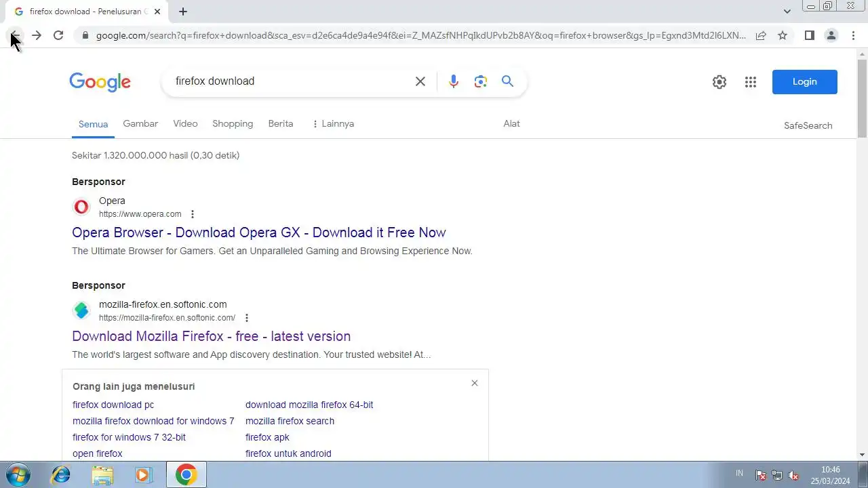Open SafeSearch settings

click(x=808, y=125)
